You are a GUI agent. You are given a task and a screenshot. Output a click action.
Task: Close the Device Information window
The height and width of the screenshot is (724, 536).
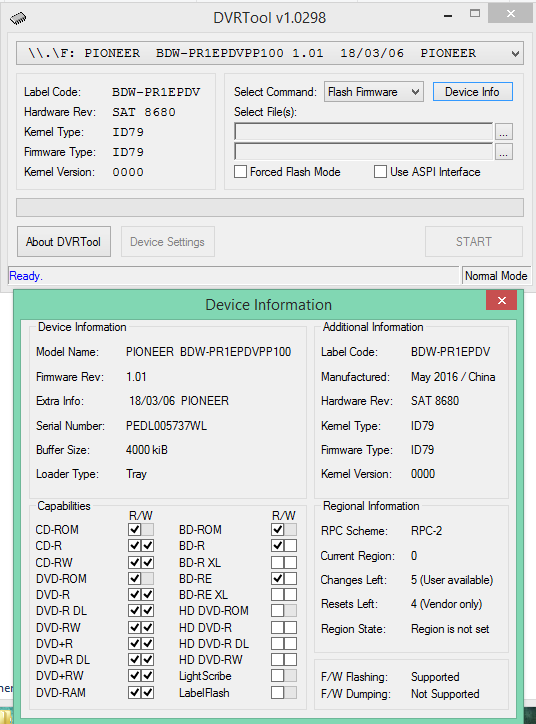(x=502, y=301)
